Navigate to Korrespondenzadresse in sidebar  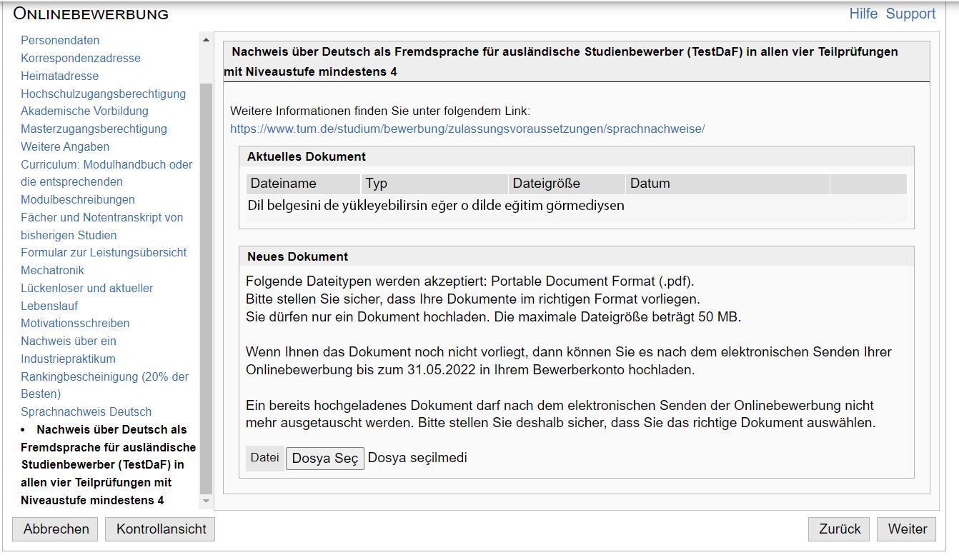(81, 59)
